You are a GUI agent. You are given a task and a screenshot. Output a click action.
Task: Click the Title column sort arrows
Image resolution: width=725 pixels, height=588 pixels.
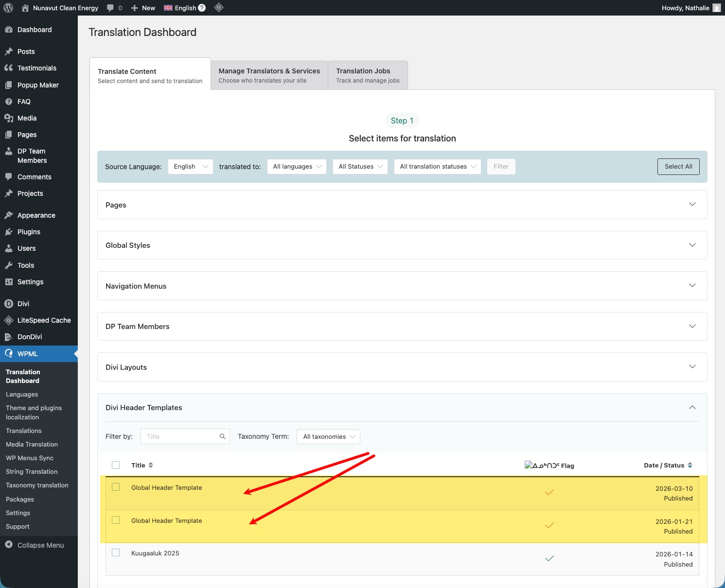click(151, 465)
